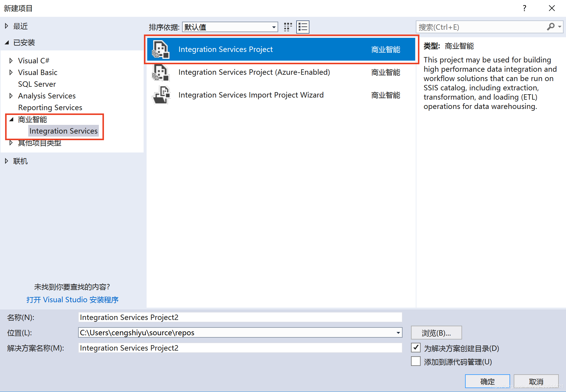This screenshot has width=566, height=392.
Task: Select the Integration Services Project template icon
Action: (x=161, y=49)
